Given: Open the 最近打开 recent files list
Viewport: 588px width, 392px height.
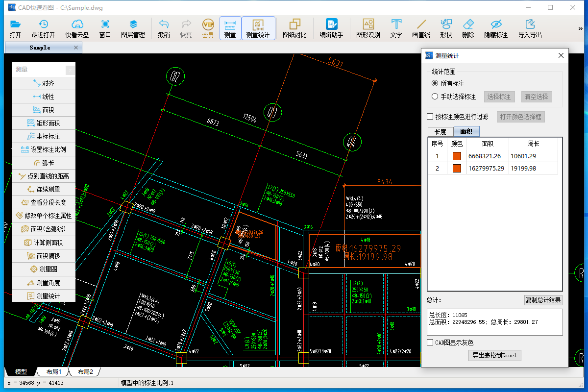Looking at the screenshot, I should click(x=43, y=28).
